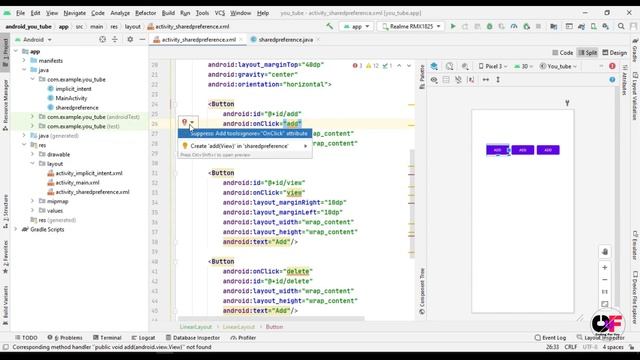This screenshot has width=640, height=360.
Task: Click the horizontal expand arrows icon
Action: point(485,80)
